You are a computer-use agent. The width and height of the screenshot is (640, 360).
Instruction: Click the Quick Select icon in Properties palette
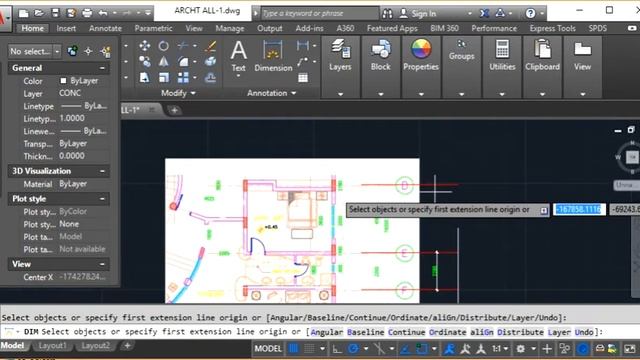point(105,51)
